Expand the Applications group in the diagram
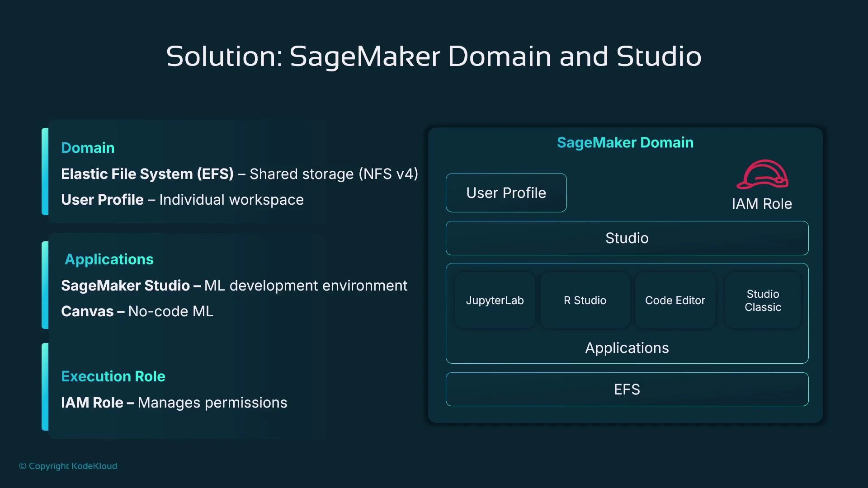868x488 pixels. [627, 348]
